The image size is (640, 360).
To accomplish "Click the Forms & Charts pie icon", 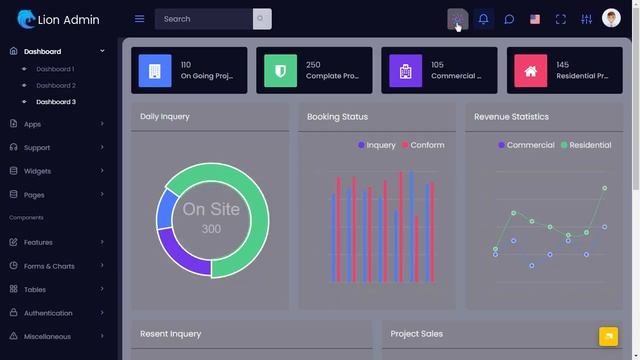I will (13, 265).
